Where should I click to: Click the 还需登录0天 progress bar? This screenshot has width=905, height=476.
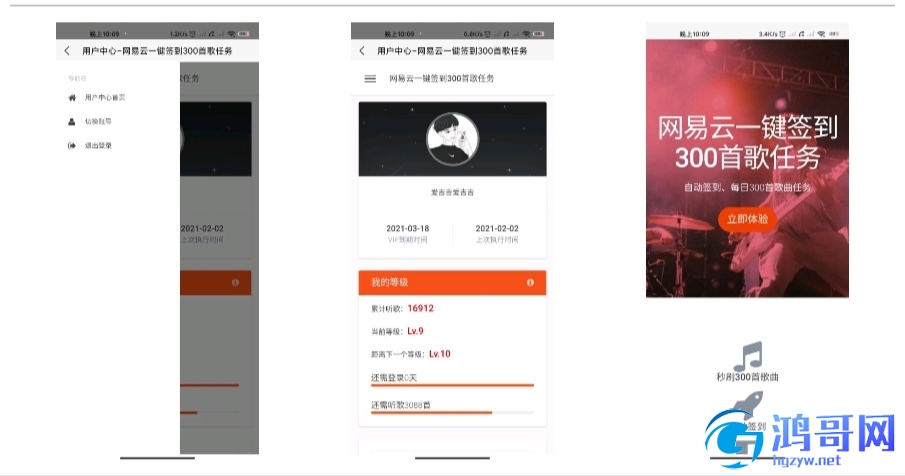tap(452, 385)
